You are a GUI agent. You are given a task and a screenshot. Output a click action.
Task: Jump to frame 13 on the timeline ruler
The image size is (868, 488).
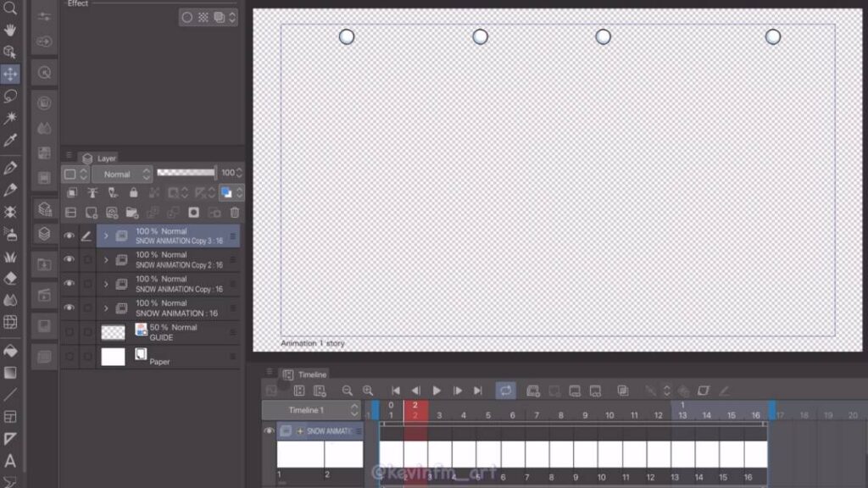coord(682,415)
